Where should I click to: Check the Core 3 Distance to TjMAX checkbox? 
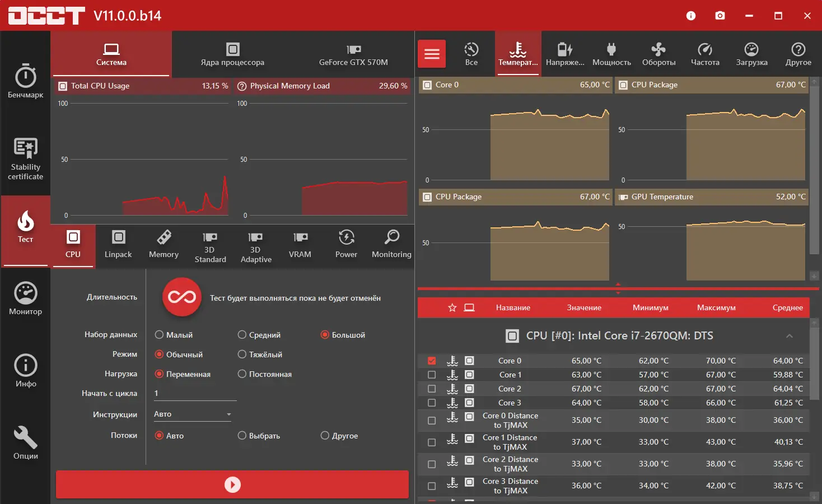tap(432, 486)
